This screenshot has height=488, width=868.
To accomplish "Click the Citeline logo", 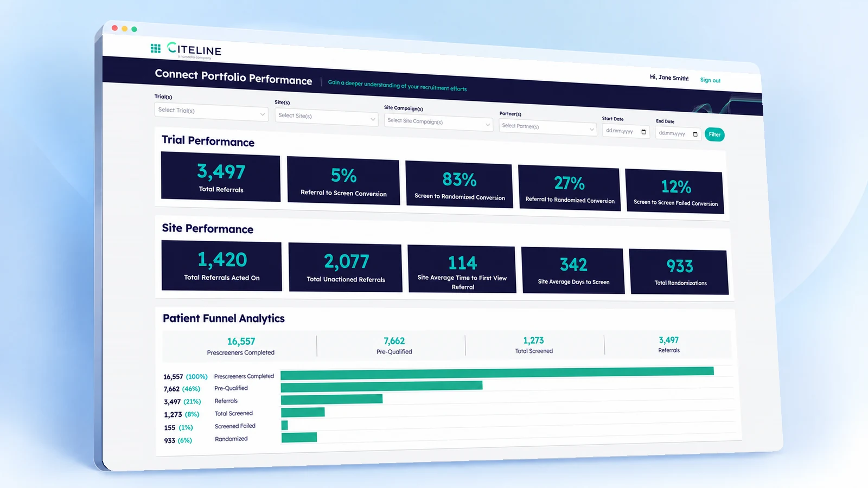I will click(194, 50).
